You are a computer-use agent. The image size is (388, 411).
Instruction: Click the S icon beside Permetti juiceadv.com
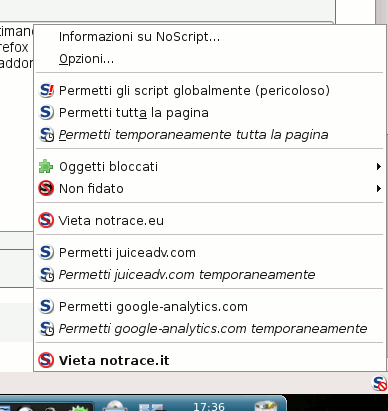pyautogui.click(x=46, y=252)
